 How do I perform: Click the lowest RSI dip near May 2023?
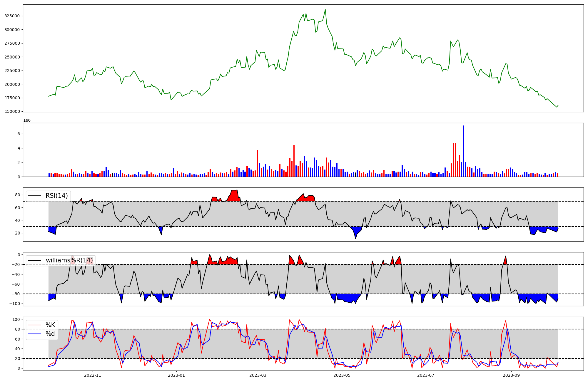(355, 238)
